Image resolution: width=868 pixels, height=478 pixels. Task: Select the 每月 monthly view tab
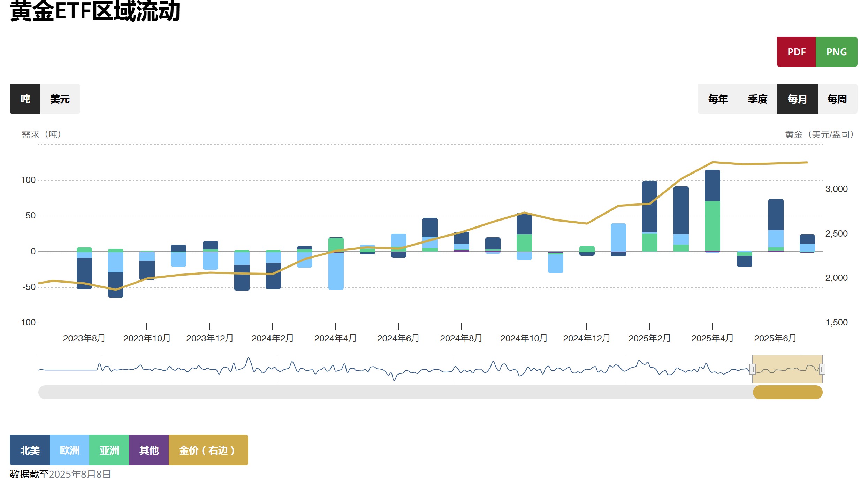(797, 99)
